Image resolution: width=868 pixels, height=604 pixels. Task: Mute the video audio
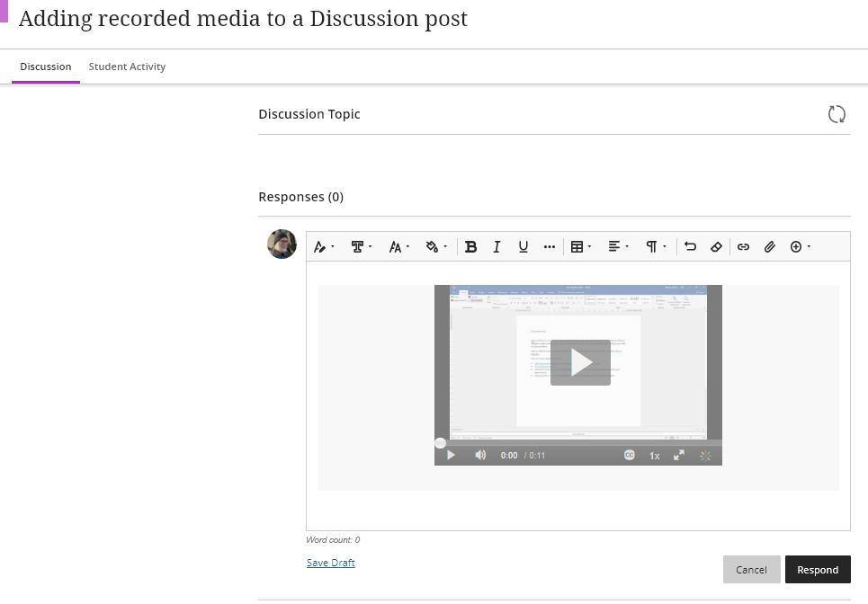tap(480, 456)
